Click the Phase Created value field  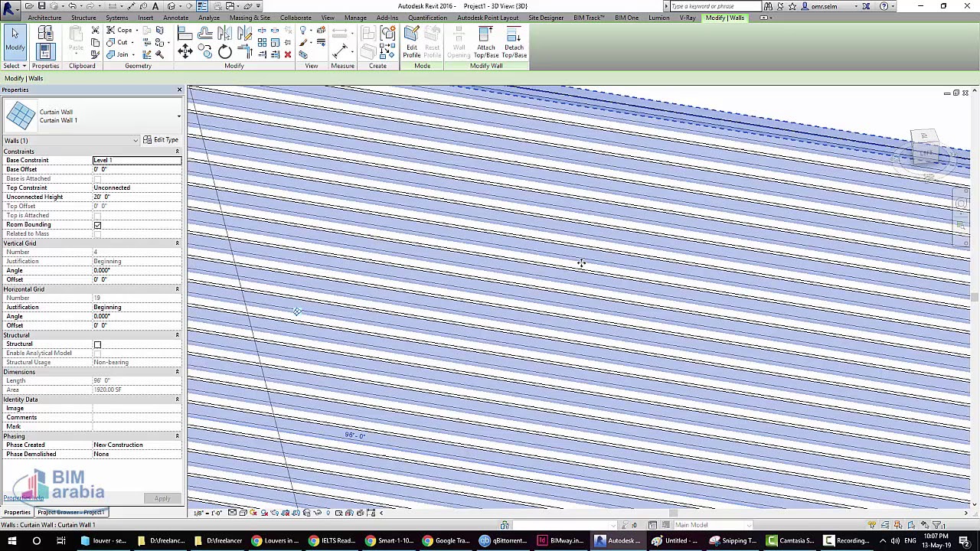point(137,445)
